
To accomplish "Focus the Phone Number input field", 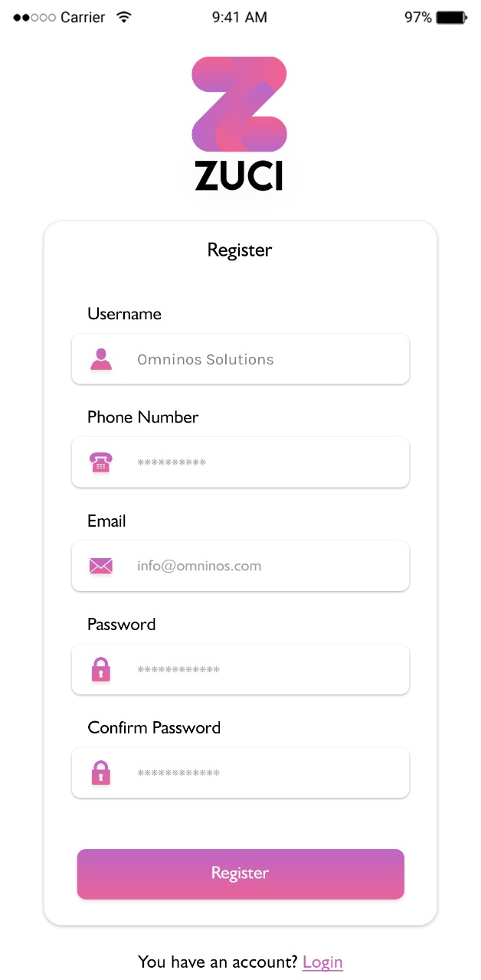I will pos(240,462).
